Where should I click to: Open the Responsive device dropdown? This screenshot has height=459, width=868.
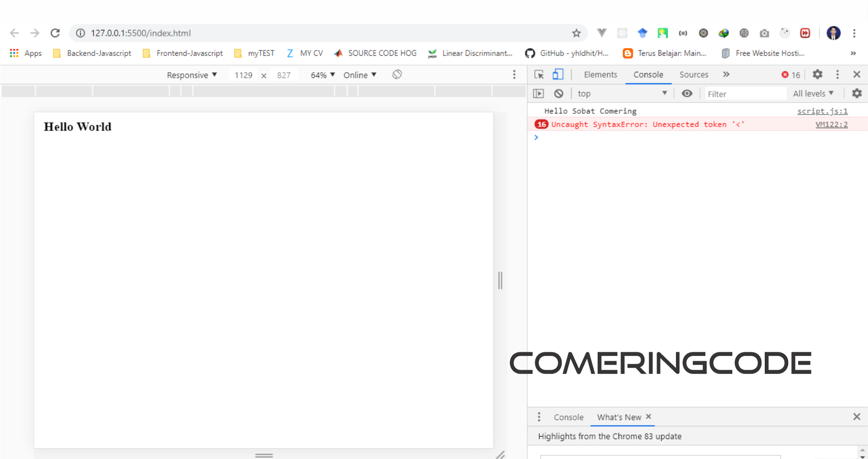[192, 75]
